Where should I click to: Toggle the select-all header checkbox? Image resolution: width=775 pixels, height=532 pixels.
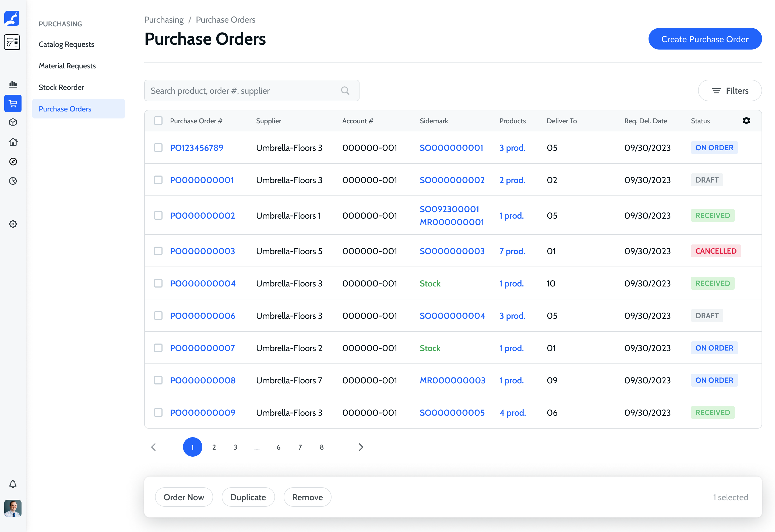[x=158, y=121]
